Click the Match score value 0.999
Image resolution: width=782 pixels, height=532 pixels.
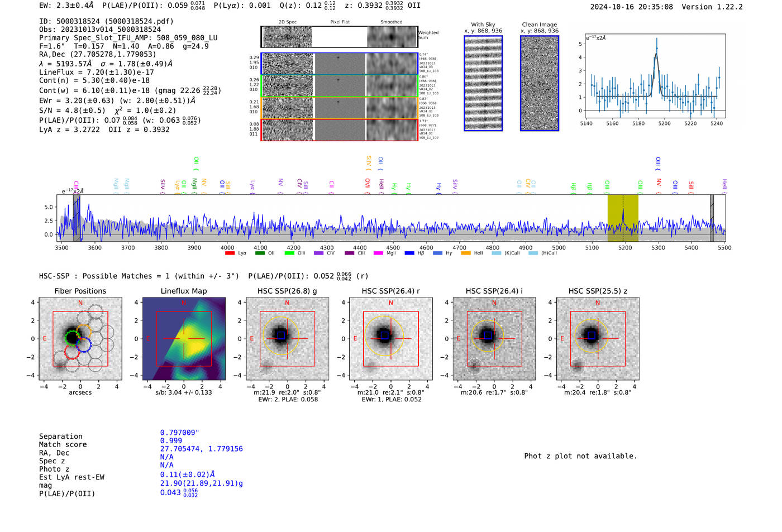point(171,441)
